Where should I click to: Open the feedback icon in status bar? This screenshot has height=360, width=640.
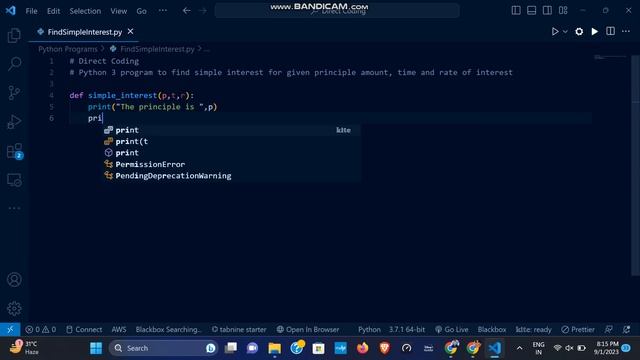click(609, 329)
